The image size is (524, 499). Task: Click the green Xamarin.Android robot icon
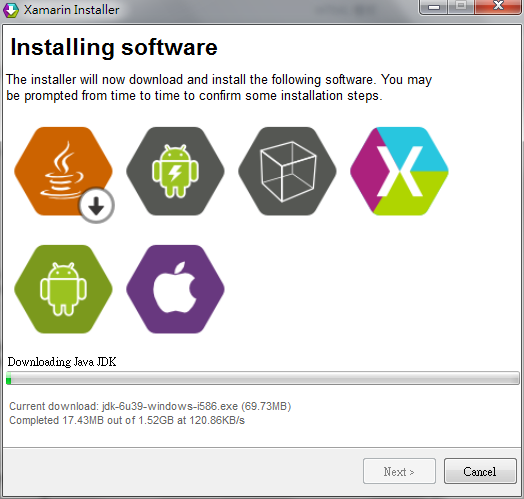[63, 289]
